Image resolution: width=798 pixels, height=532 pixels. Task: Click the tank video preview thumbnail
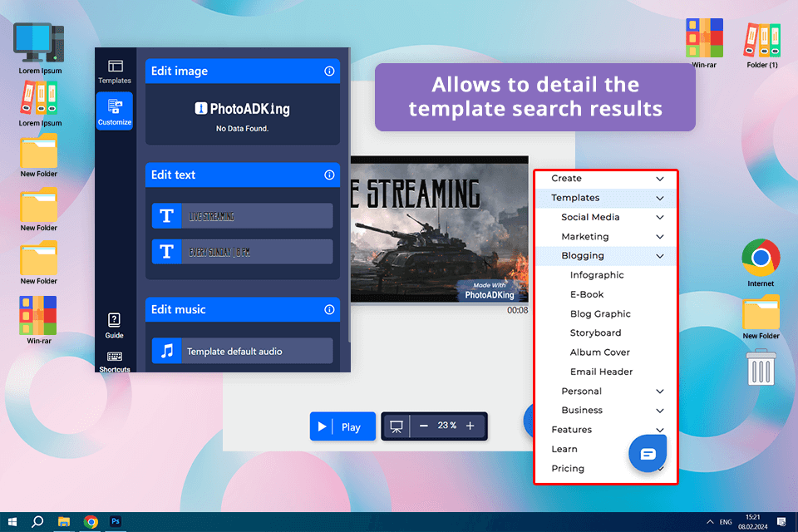pos(439,229)
